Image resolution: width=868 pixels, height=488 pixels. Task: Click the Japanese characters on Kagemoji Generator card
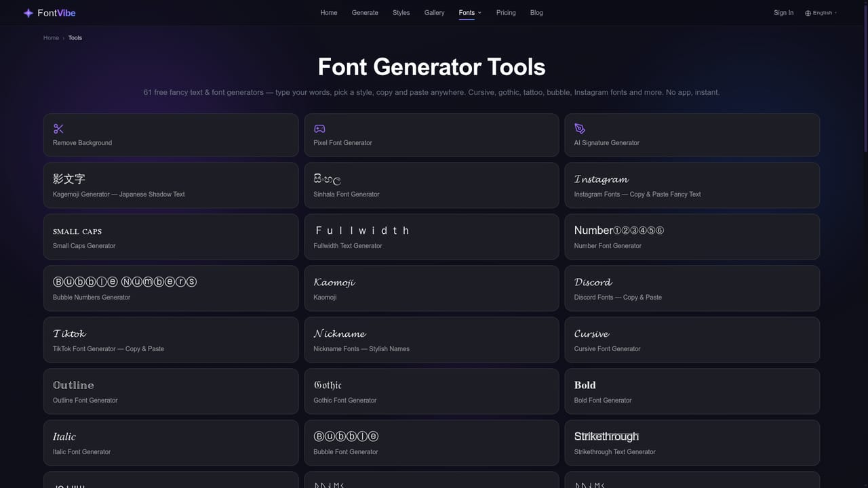69,179
